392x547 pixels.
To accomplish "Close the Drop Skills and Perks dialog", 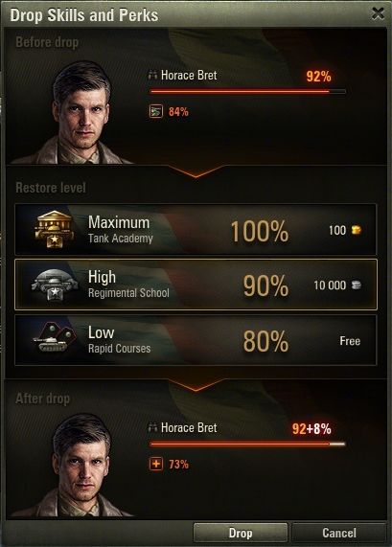I will (x=378, y=13).
